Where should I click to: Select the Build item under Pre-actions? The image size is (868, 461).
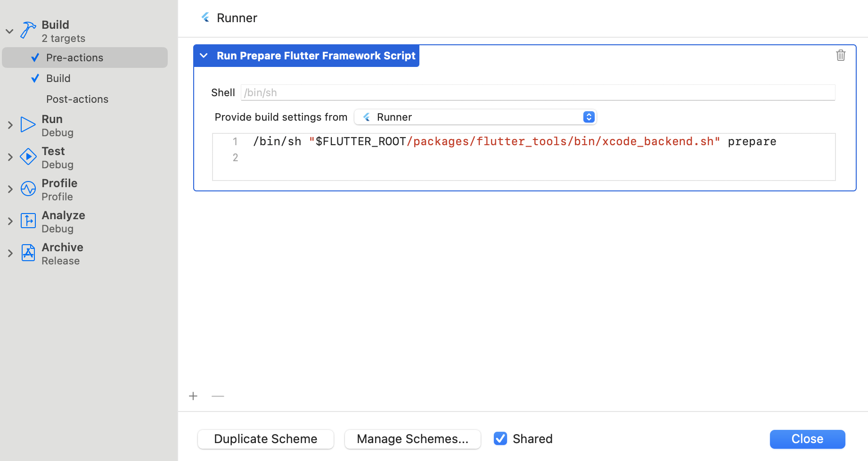coord(58,78)
